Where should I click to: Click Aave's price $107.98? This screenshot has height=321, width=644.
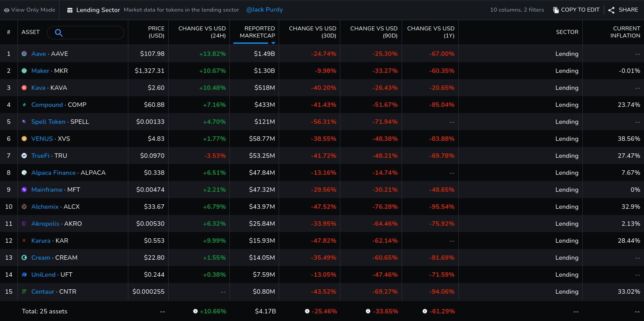click(x=152, y=54)
